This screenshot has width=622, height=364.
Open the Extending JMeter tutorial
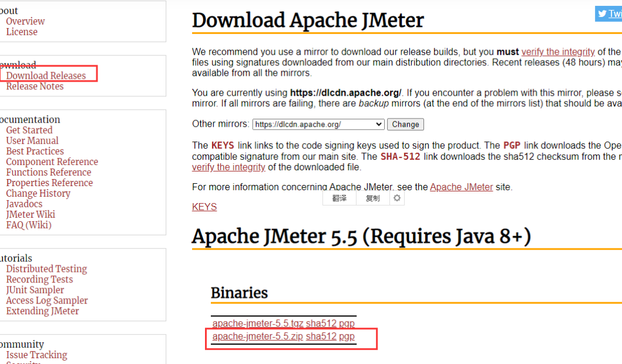42,311
